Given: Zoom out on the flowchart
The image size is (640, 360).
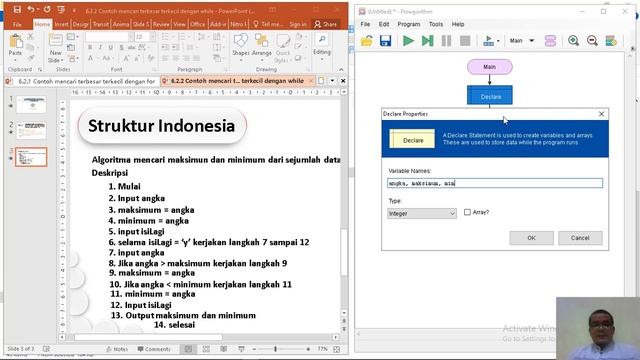Looking at the screenshot, I should point(592,41).
